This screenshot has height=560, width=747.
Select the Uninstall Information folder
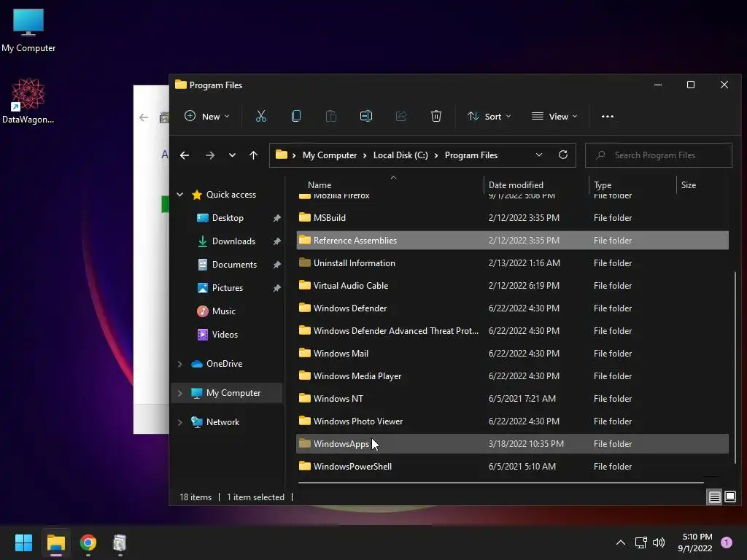point(512,262)
